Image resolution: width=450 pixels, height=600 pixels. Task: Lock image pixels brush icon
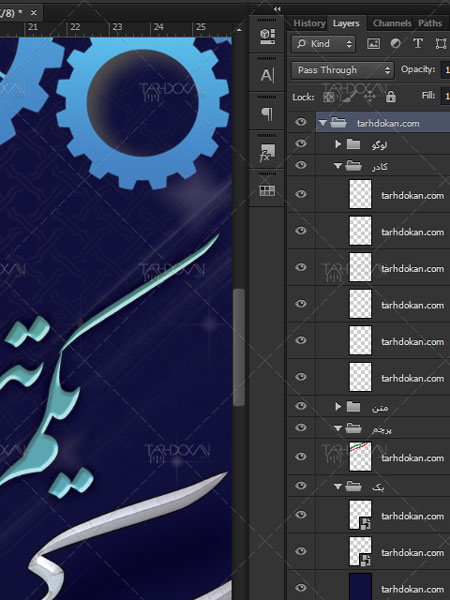pyautogui.click(x=348, y=97)
